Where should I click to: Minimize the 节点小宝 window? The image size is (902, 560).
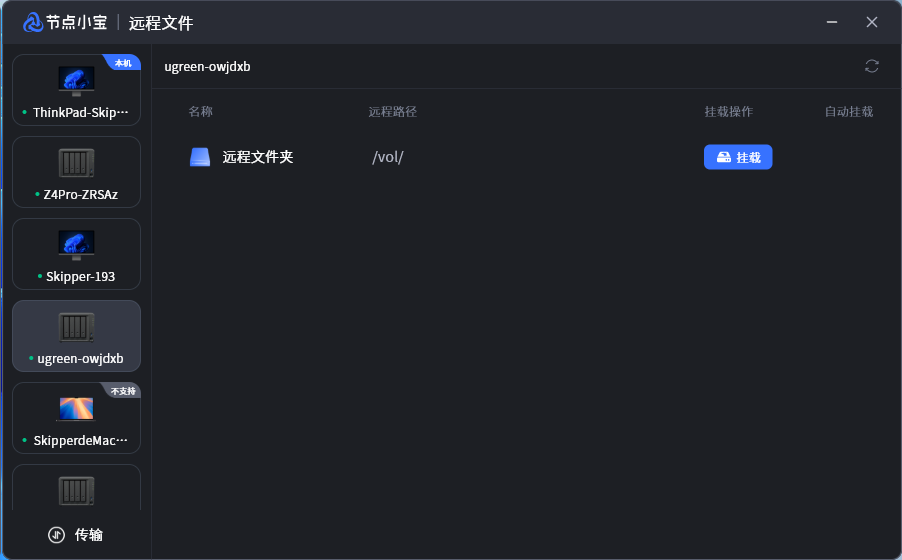[831, 22]
